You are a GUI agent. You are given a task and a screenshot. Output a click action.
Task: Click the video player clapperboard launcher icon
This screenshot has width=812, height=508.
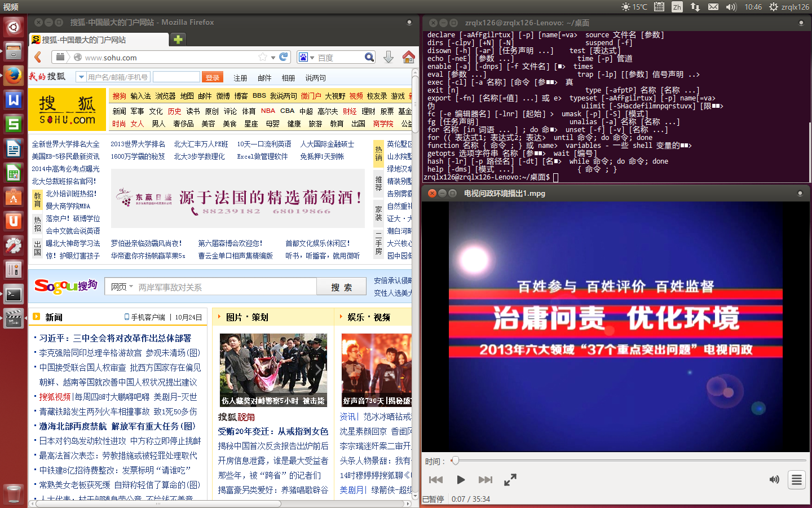[x=14, y=318]
